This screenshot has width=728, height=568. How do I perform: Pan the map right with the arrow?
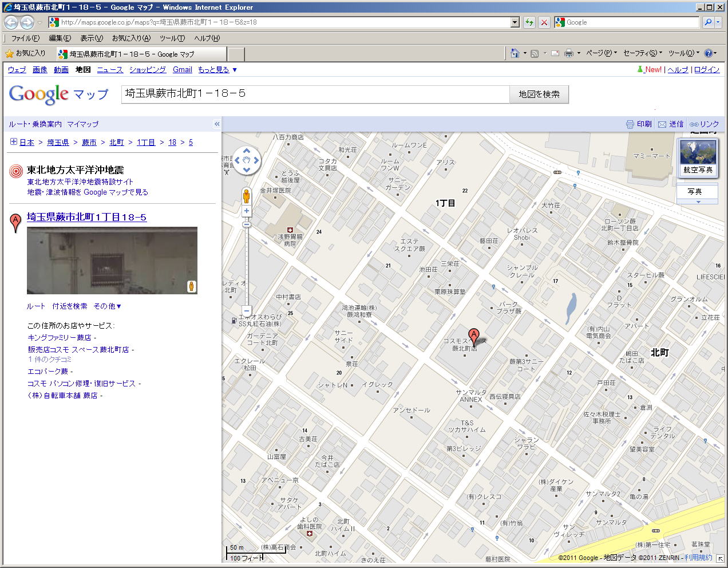[256, 160]
